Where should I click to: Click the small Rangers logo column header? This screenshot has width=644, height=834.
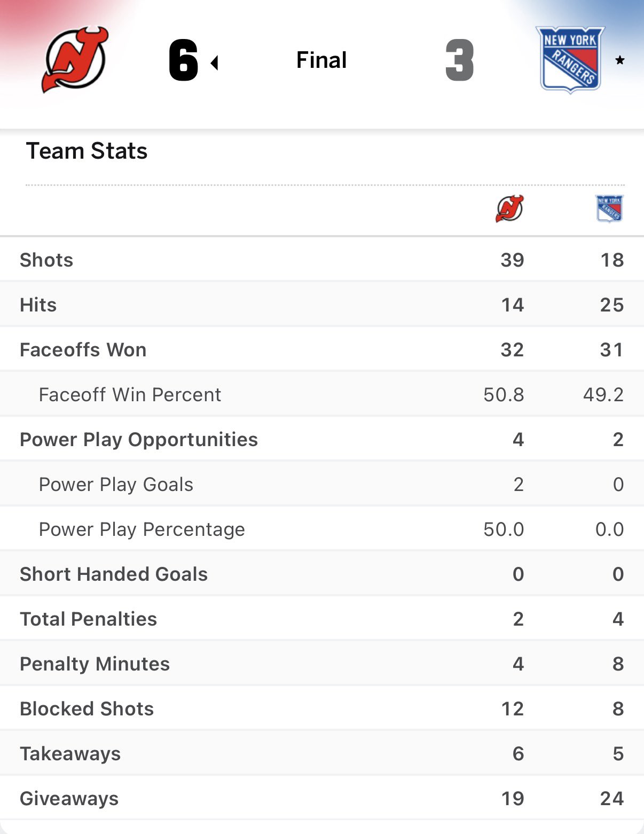point(609,208)
